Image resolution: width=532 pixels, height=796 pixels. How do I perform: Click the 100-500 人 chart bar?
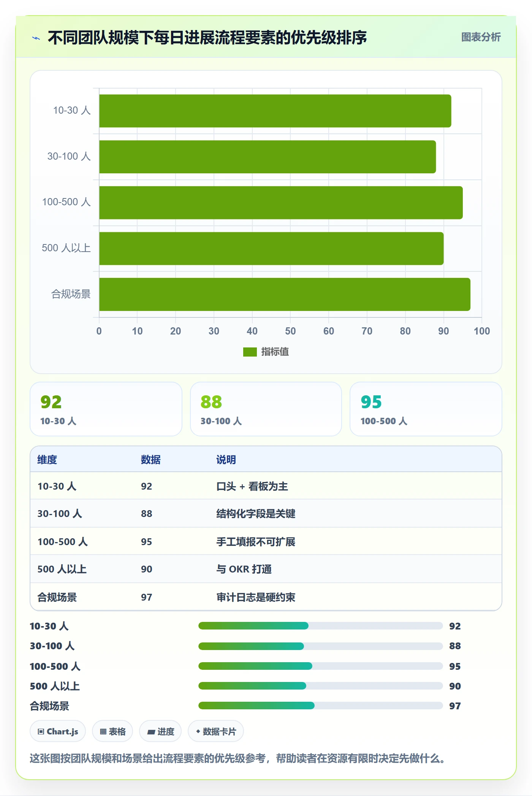point(281,203)
